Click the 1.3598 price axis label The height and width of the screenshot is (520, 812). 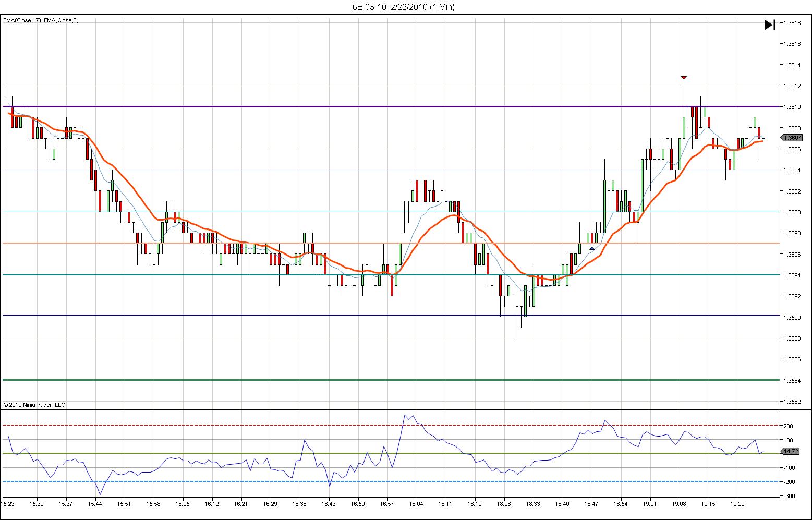pos(793,233)
